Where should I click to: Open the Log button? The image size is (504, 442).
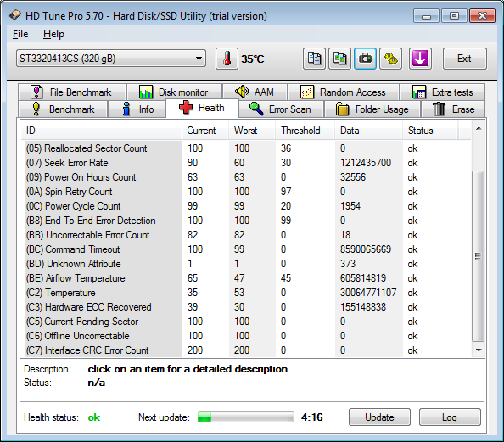pos(450,417)
